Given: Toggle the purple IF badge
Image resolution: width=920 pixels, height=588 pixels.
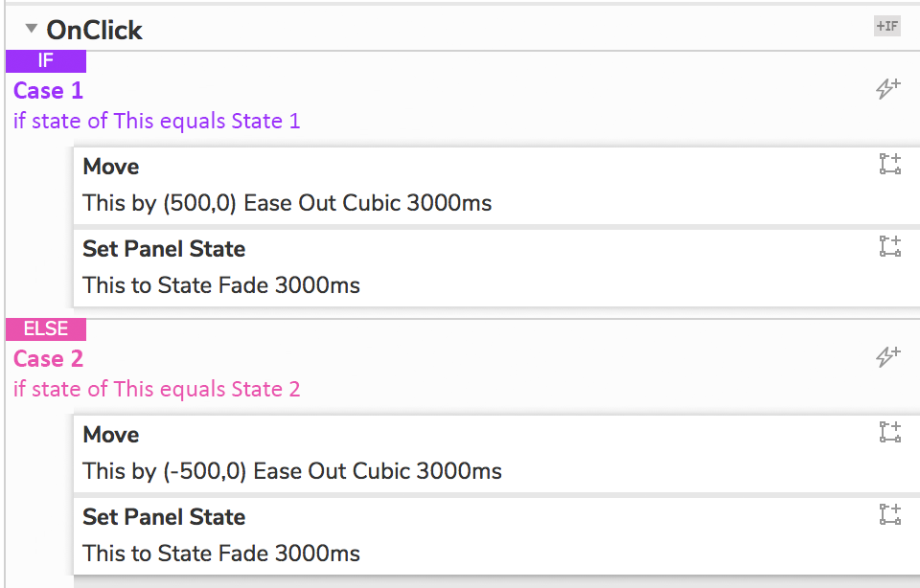Looking at the screenshot, I should (46, 61).
